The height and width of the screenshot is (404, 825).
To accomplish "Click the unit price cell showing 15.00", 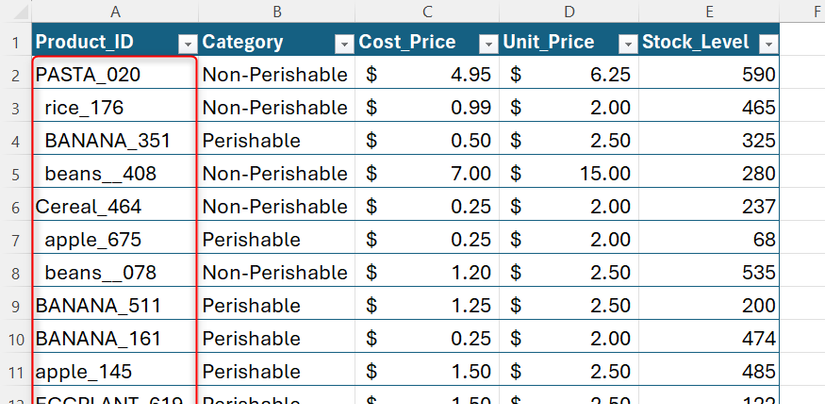I will [x=568, y=174].
